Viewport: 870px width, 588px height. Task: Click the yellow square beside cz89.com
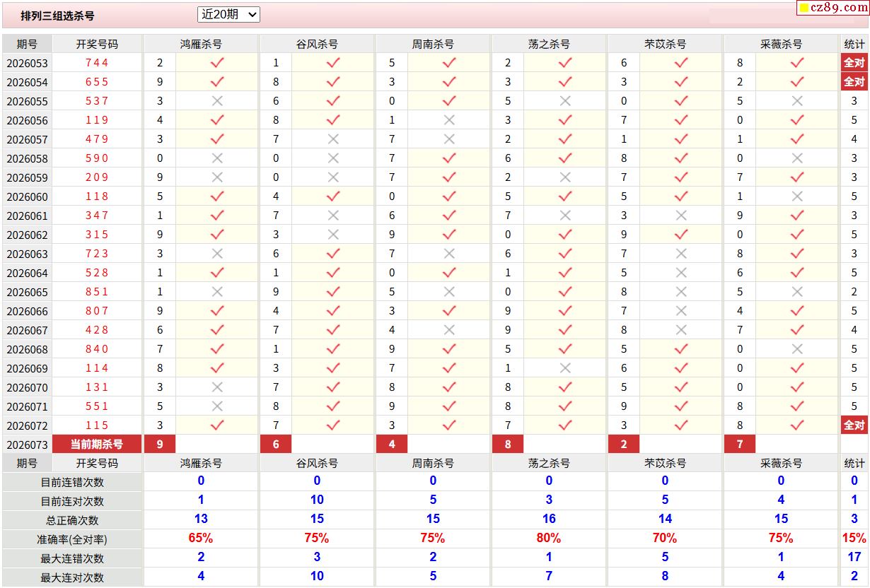pos(804,8)
